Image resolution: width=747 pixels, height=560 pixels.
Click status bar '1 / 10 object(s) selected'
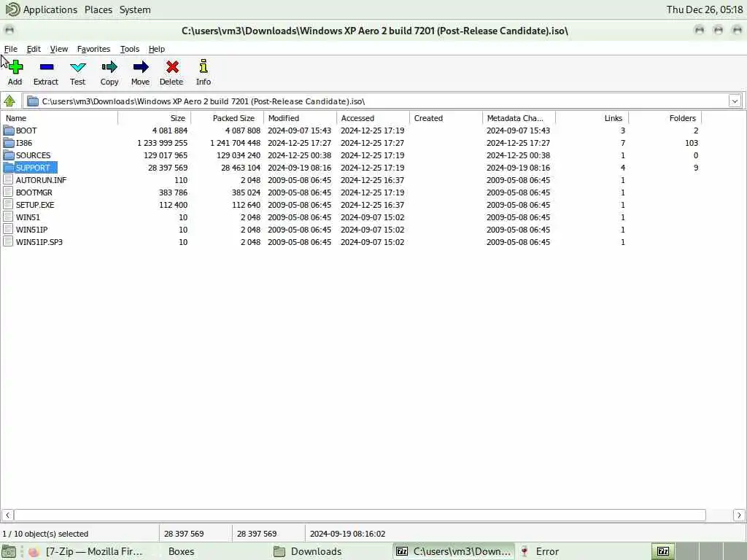(x=45, y=534)
